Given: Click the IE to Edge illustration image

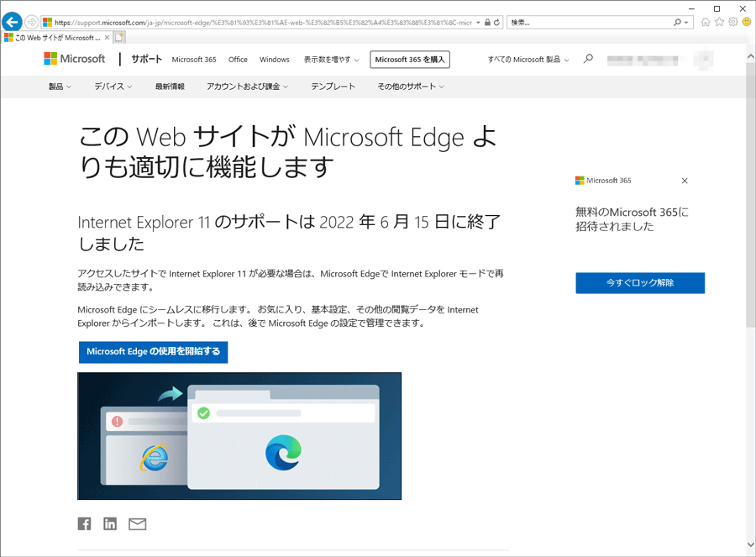Looking at the screenshot, I should [239, 436].
